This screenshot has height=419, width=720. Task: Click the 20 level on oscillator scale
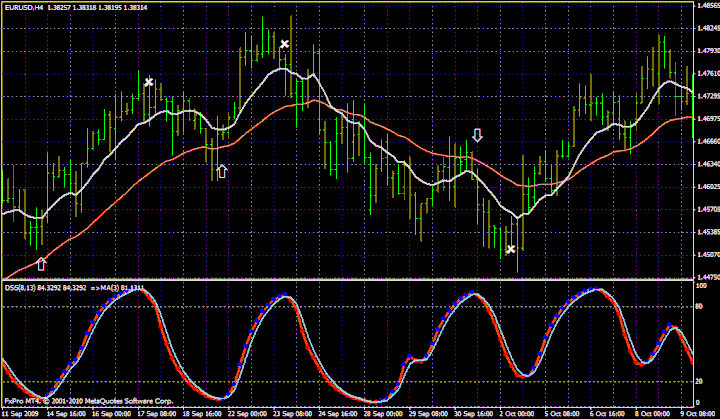coord(700,382)
